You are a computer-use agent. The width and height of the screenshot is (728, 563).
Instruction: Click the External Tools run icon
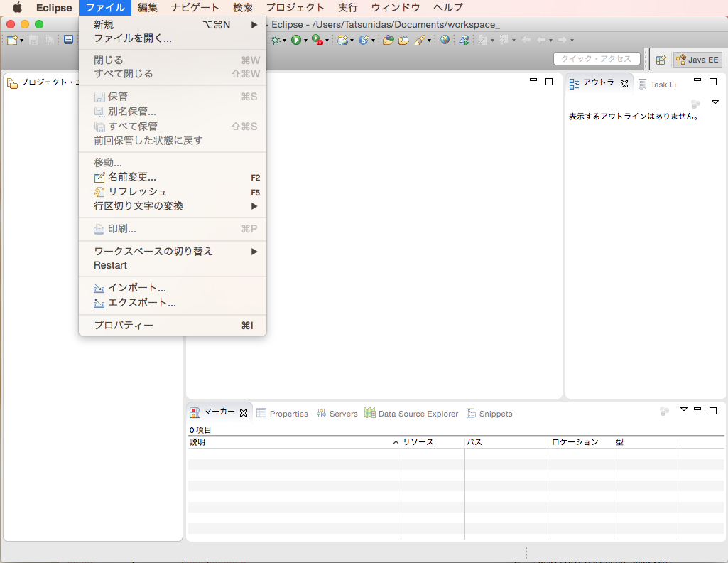pyautogui.click(x=317, y=40)
